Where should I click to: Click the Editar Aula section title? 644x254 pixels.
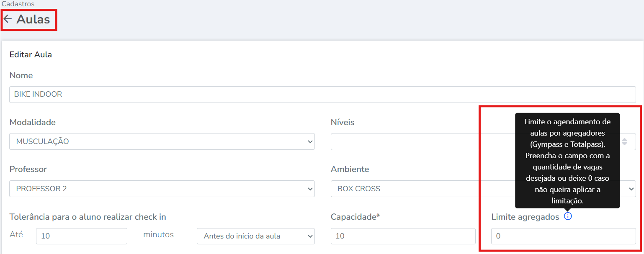[x=31, y=55]
